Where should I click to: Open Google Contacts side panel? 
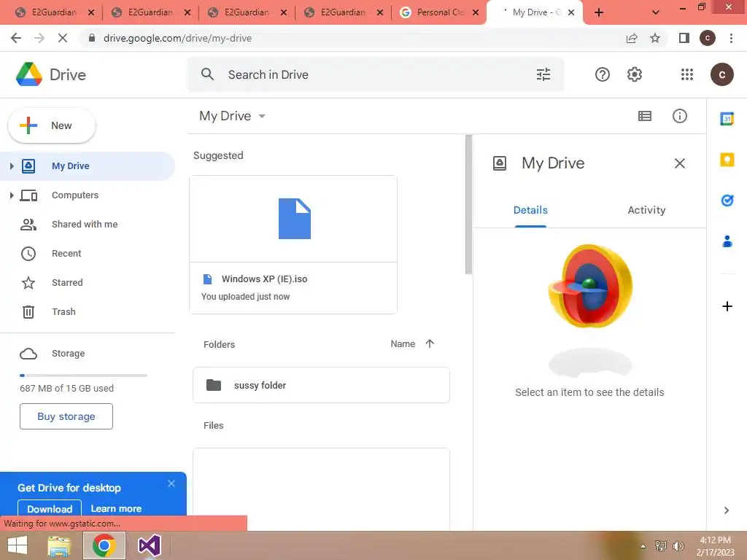point(727,241)
